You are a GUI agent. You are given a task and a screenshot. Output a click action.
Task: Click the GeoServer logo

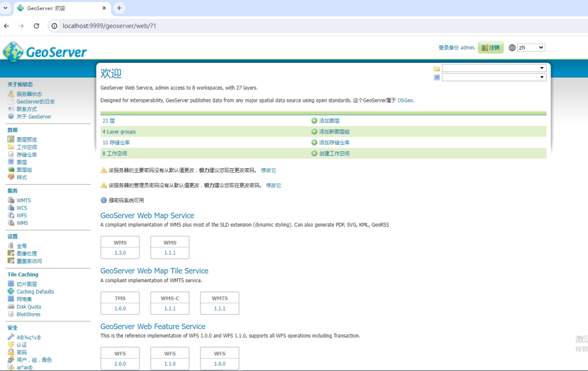pyautogui.click(x=45, y=52)
